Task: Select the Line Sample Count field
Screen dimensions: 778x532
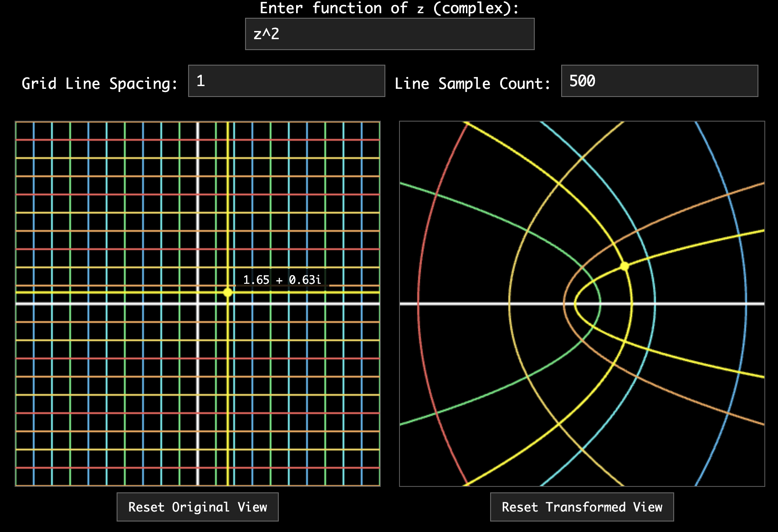Action: click(x=660, y=81)
